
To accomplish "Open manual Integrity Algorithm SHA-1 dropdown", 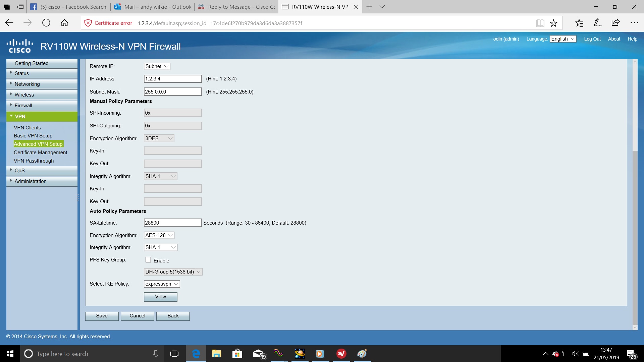I will point(160,176).
